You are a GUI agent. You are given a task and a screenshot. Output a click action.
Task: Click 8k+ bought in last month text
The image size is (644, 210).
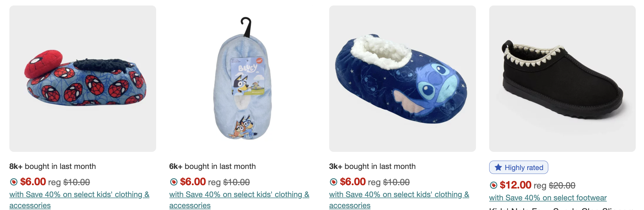(52, 166)
